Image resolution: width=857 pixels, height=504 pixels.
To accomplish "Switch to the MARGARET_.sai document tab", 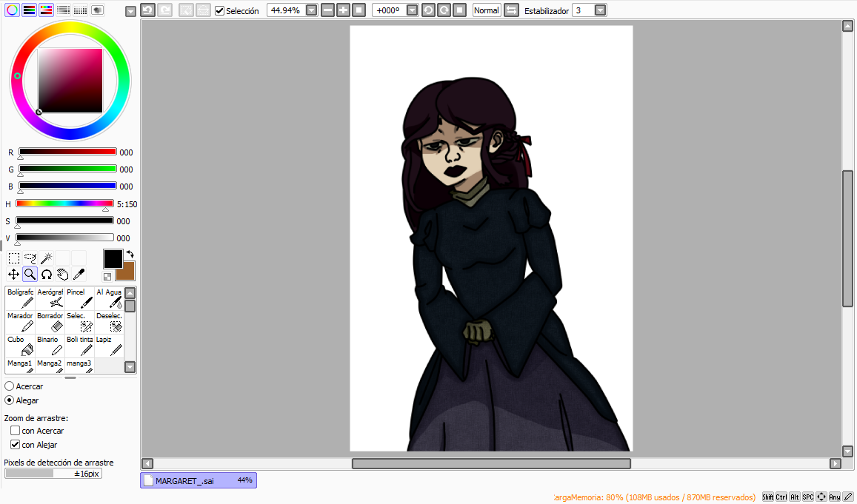I will (x=199, y=480).
